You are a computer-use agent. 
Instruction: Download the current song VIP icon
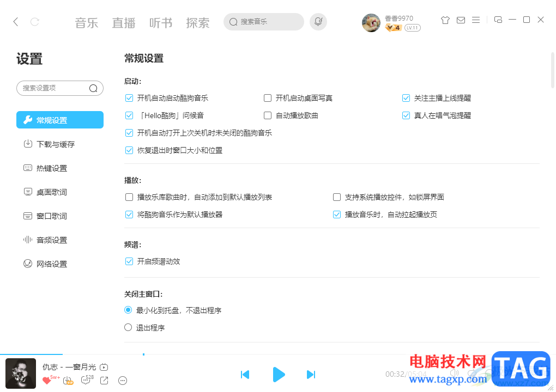pyautogui.click(x=68, y=381)
